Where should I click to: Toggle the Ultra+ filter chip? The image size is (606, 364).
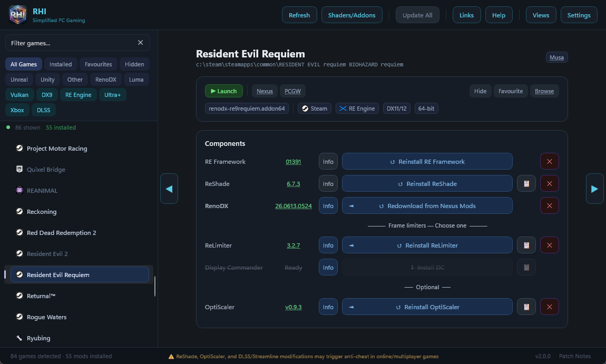(112, 95)
